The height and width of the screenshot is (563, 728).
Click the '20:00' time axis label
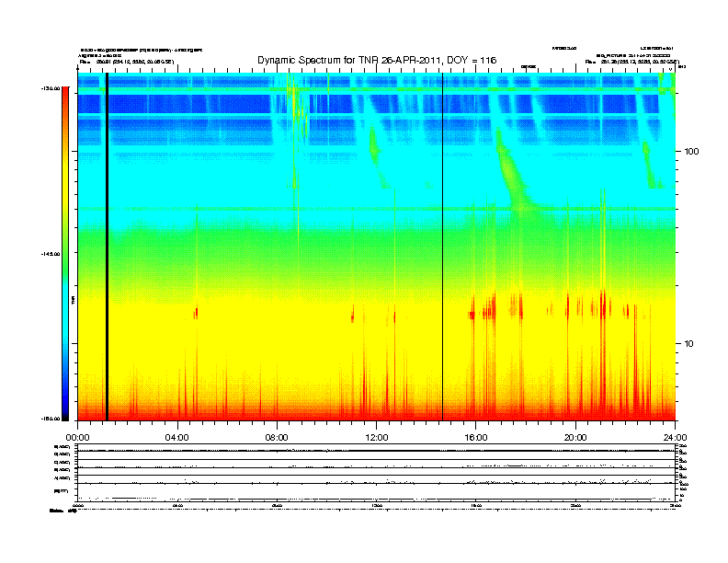[575, 438]
